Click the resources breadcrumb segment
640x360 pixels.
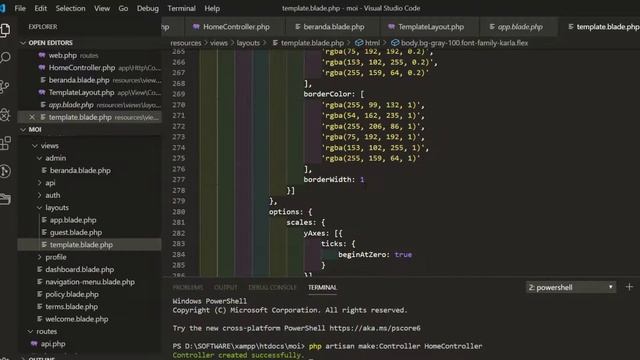click(x=186, y=43)
